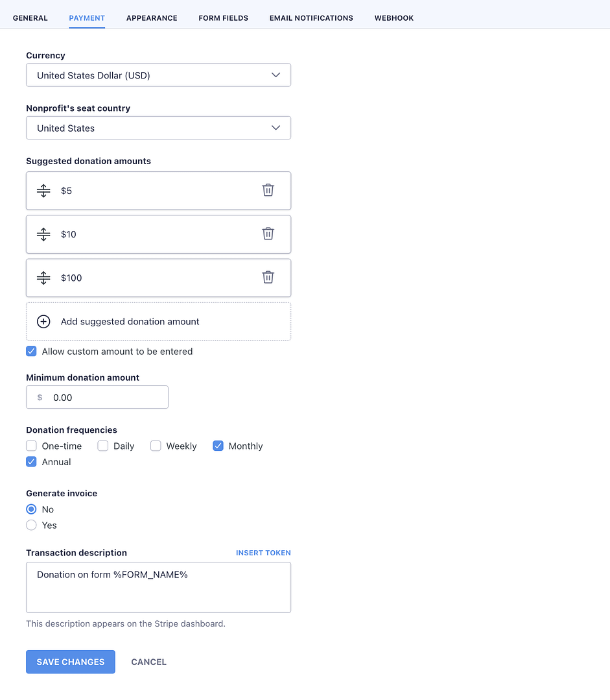Select Yes for Generate invoice
610x700 pixels.
point(31,525)
